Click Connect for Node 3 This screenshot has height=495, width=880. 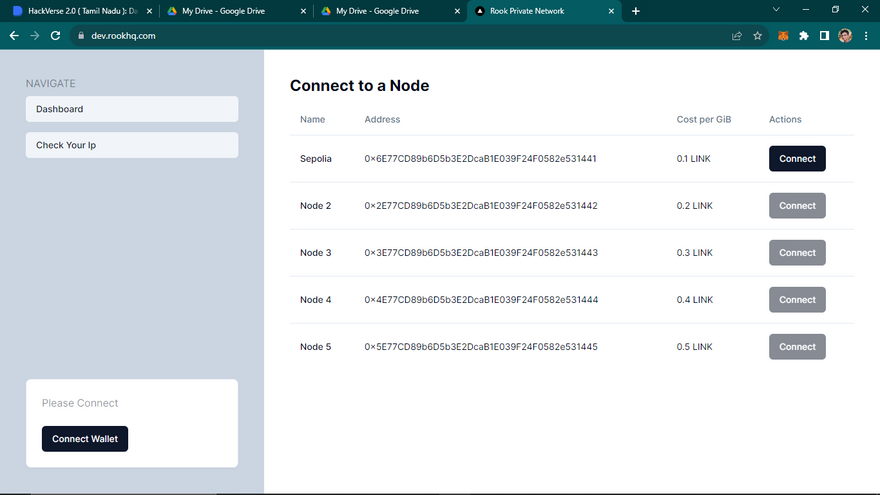pos(797,253)
